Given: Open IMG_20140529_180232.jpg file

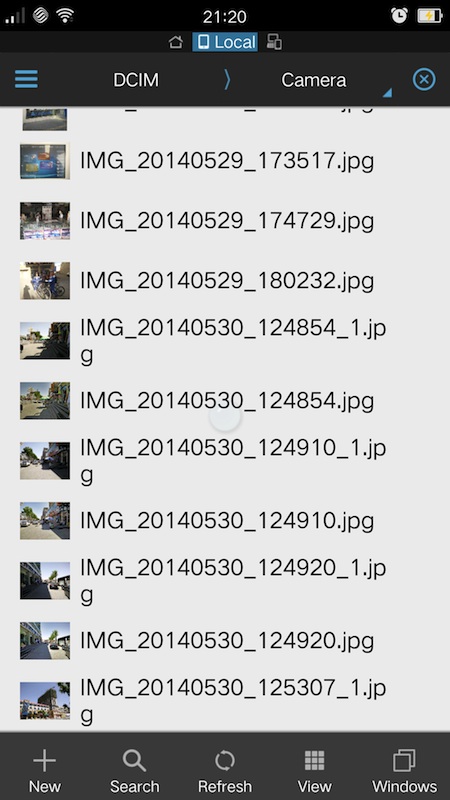Looking at the screenshot, I should point(225,281).
